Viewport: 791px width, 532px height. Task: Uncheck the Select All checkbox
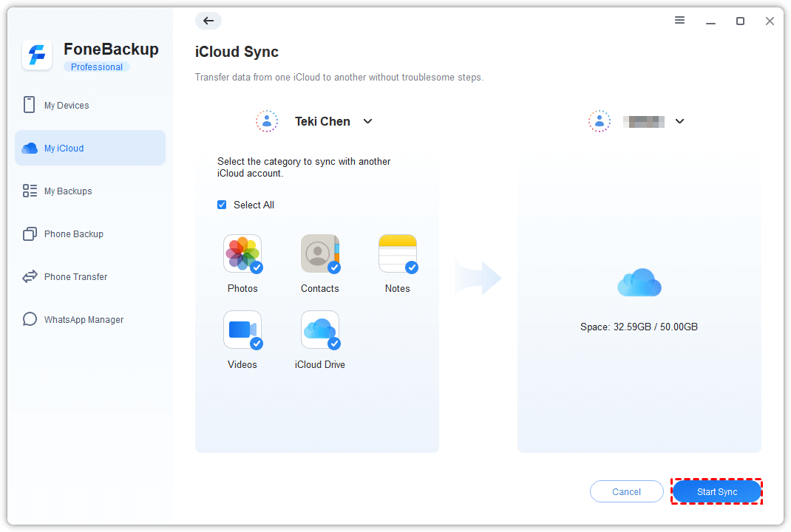pos(222,205)
